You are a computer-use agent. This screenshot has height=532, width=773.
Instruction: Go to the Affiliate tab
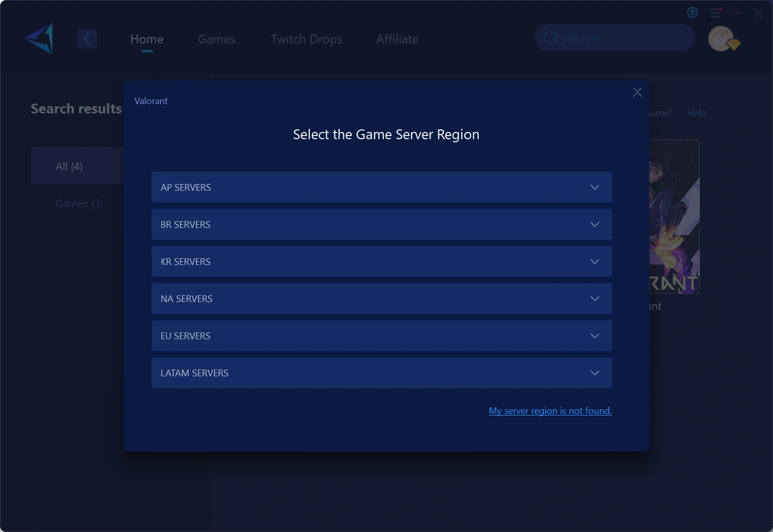[x=397, y=39]
